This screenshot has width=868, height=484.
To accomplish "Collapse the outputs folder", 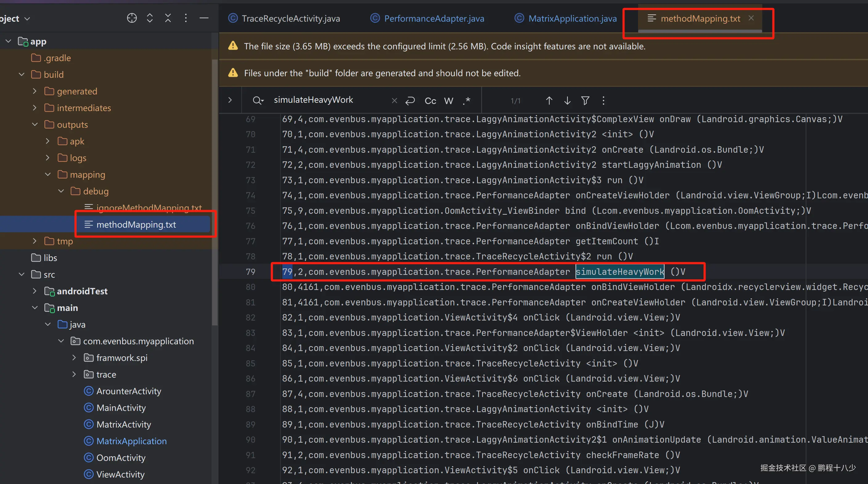I will [x=35, y=124].
